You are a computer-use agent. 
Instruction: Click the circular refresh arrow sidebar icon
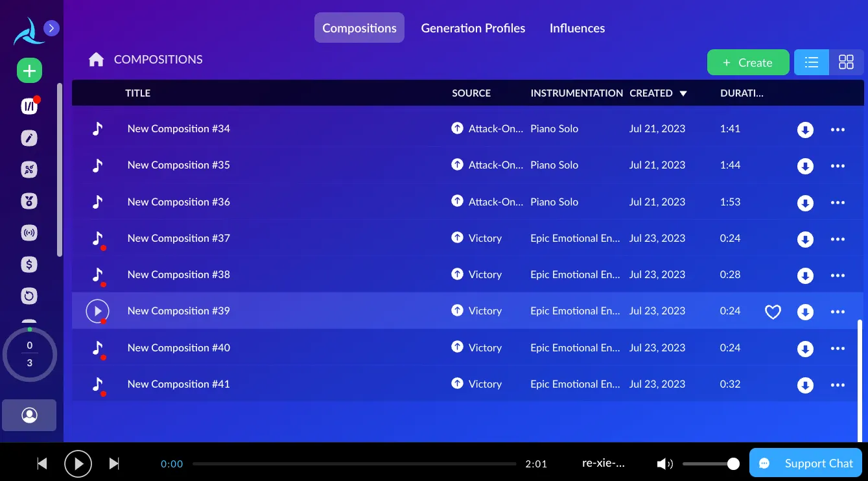29,296
